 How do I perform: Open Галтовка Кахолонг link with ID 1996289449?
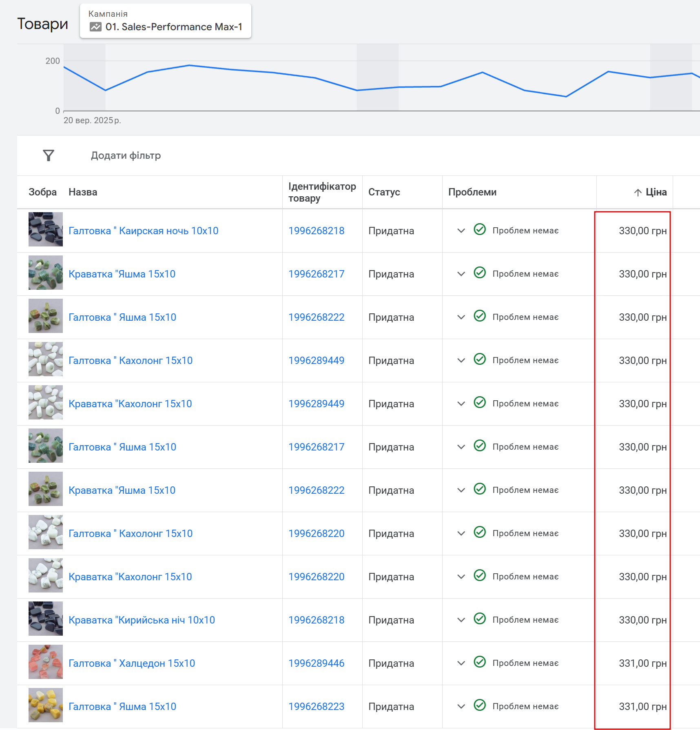[x=131, y=360]
